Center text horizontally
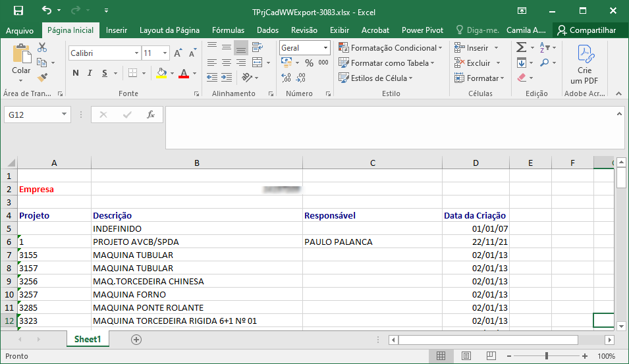629x364 pixels. pos(227,63)
